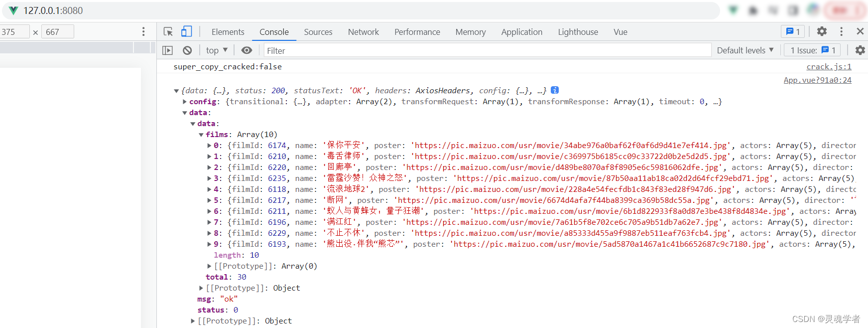Expand the bottom [[Prototype]]: Object node
Screen dimensions: 868x328
click(x=193, y=321)
